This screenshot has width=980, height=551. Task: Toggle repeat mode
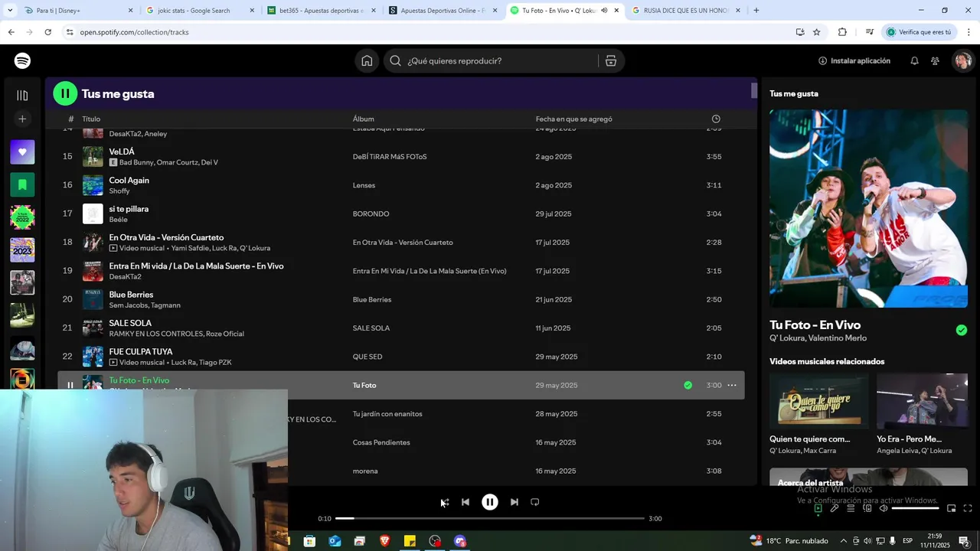535,502
